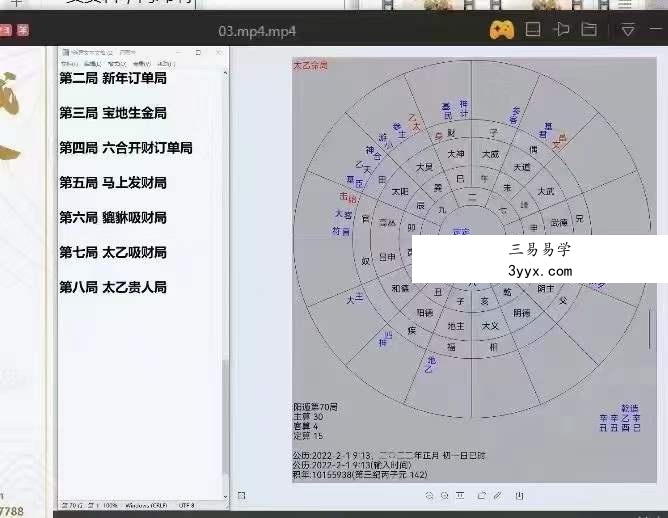668x518 pixels.
Task: Click the '和德' cell in the chart
Action: tap(400, 288)
